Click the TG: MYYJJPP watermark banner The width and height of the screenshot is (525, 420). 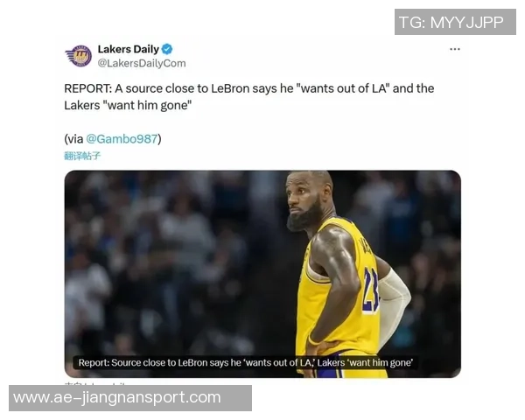click(x=455, y=22)
